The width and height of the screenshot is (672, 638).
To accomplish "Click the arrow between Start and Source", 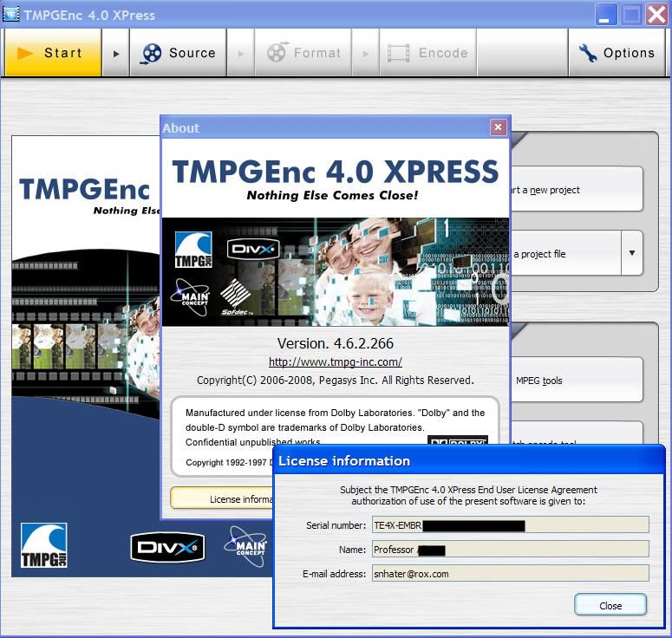I will tap(116, 54).
